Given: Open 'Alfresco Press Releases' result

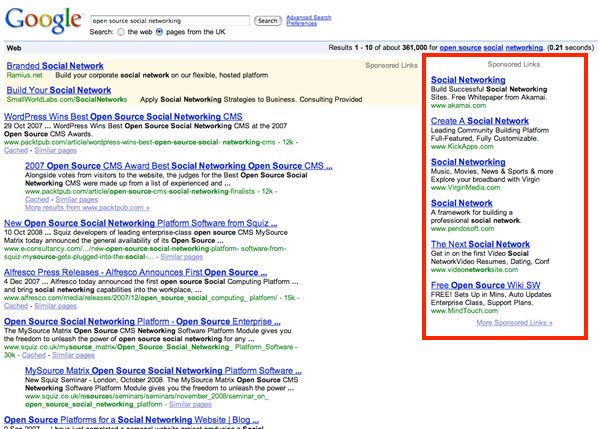Looking at the screenshot, I should 135,272.
